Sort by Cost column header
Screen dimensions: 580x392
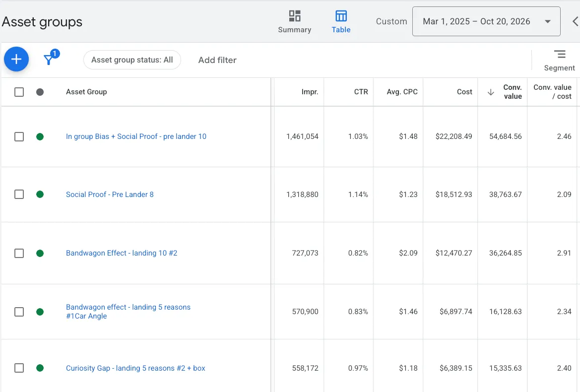coord(464,92)
